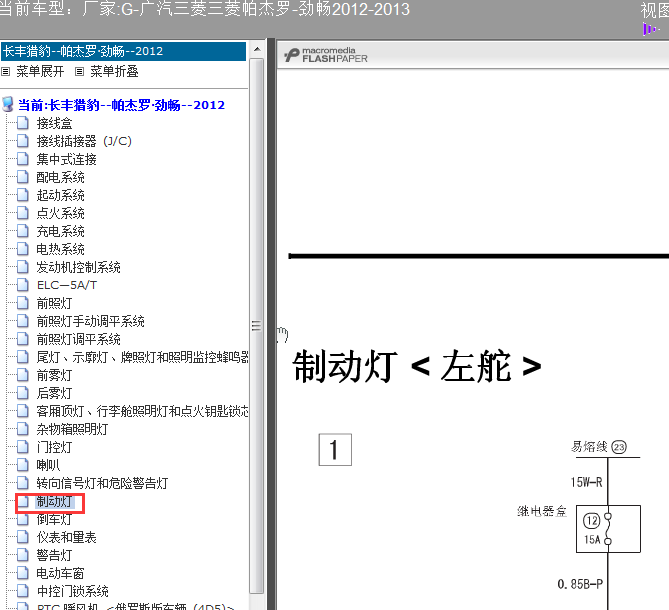Click the computer icon at tree root

pos(8,105)
